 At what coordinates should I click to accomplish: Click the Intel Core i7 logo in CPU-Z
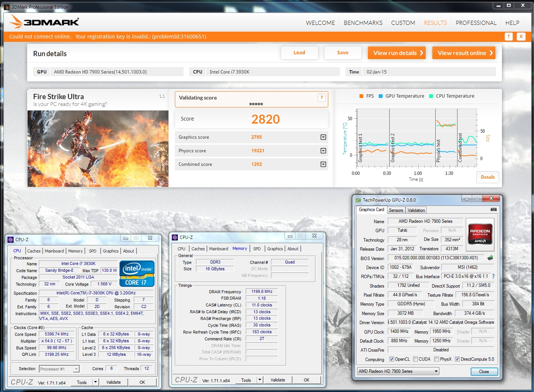tap(137, 273)
